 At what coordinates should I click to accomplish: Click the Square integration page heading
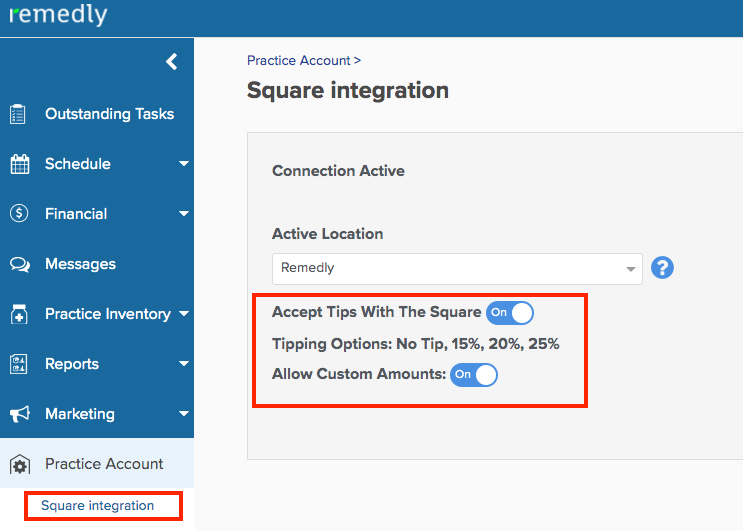tap(348, 90)
